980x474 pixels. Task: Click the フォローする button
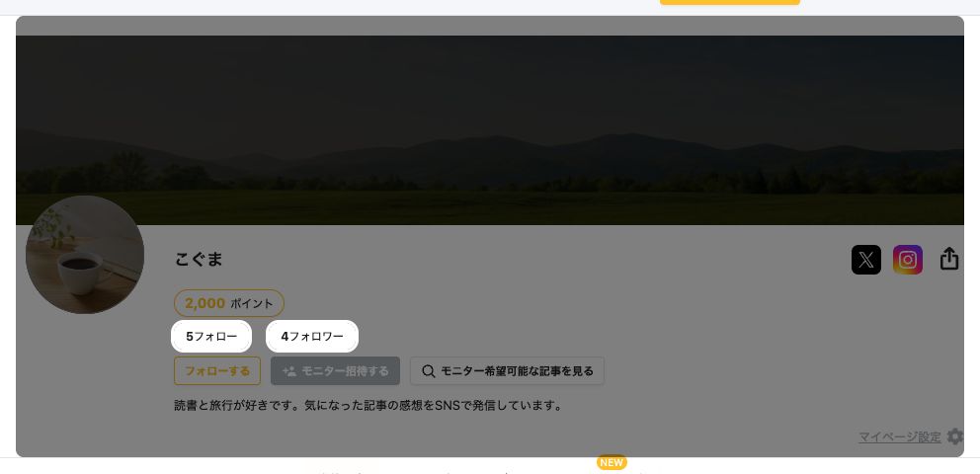(217, 371)
